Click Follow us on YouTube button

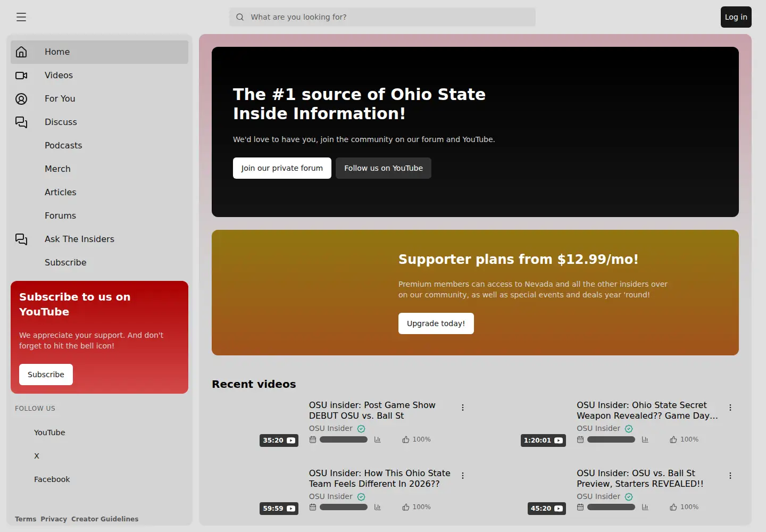coord(384,168)
